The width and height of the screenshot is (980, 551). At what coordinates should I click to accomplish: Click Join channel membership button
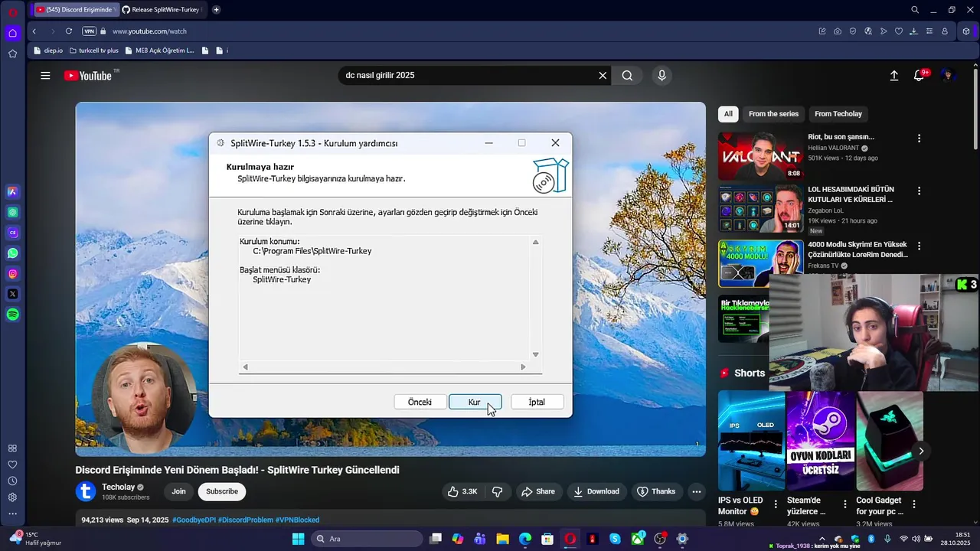coord(178,491)
